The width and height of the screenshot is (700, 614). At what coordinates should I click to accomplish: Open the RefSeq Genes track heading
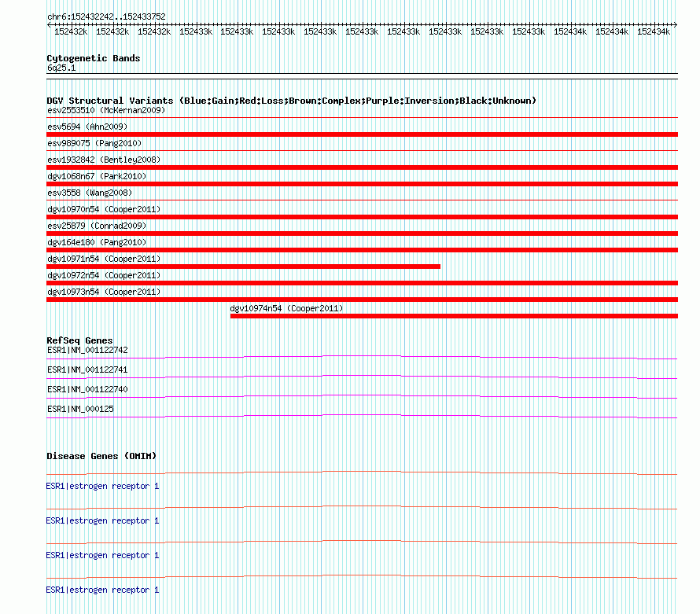79,340
